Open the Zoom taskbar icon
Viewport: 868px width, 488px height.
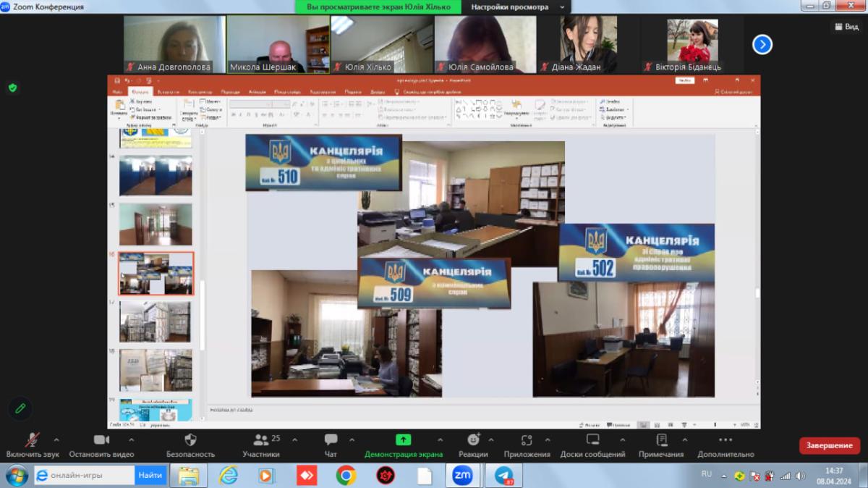[x=463, y=476]
